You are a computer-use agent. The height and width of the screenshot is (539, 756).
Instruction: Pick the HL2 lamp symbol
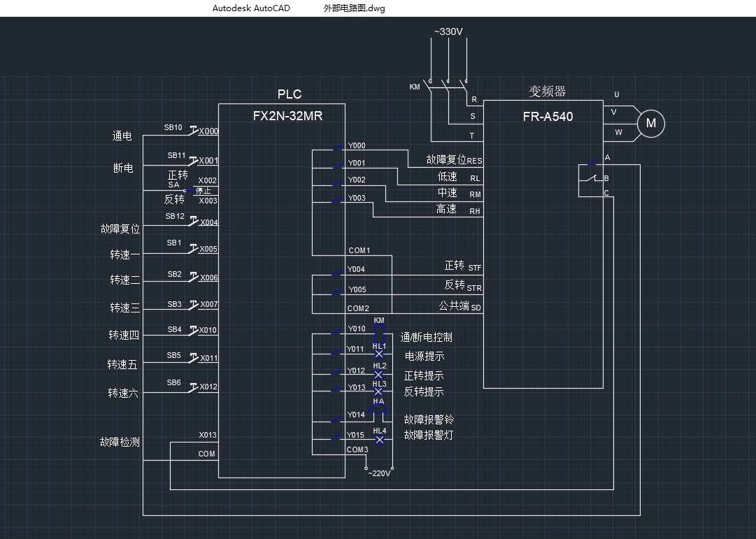point(378,375)
